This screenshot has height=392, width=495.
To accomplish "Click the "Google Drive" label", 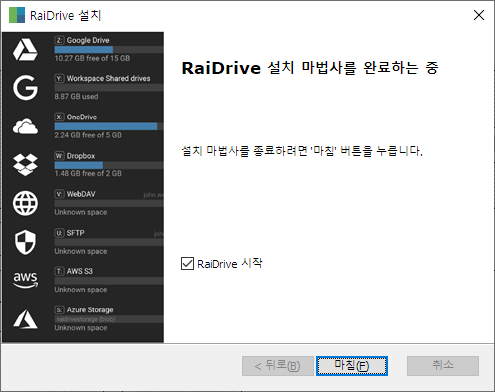I will [88, 40].
